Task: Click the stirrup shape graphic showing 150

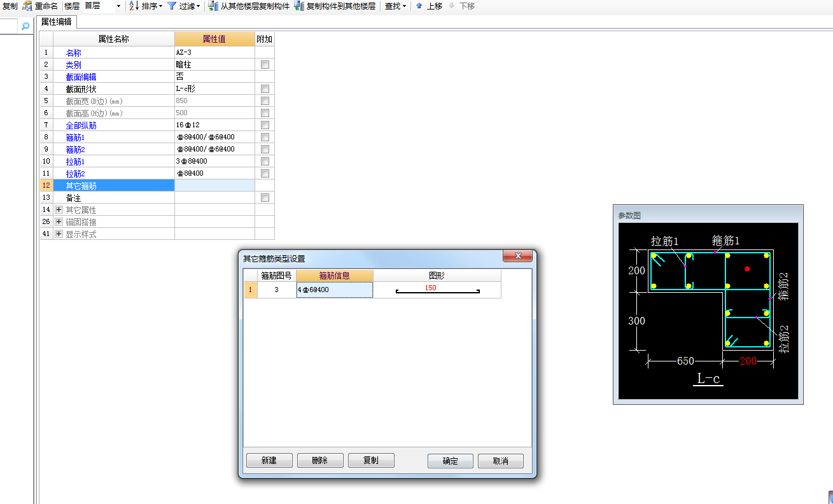Action: pyautogui.click(x=437, y=290)
